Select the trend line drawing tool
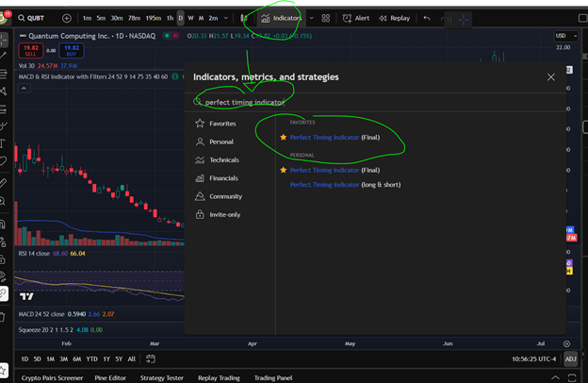 coord(4,56)
